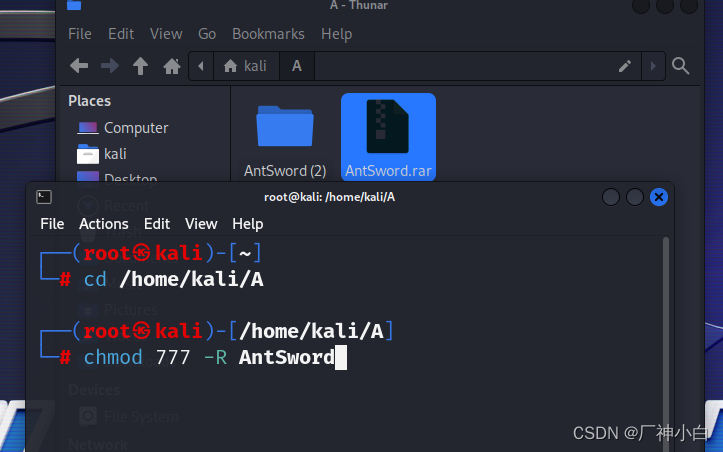Go back in Thunar navigation

(79, 66)
